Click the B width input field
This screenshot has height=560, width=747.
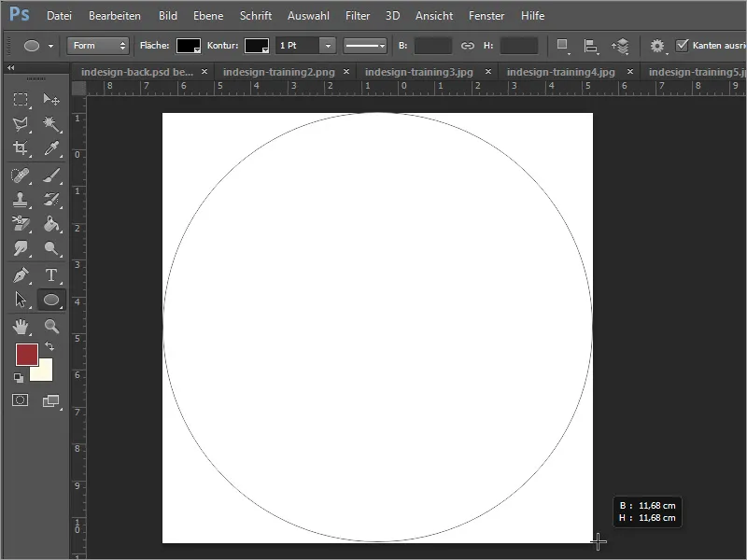click(433, 46)
